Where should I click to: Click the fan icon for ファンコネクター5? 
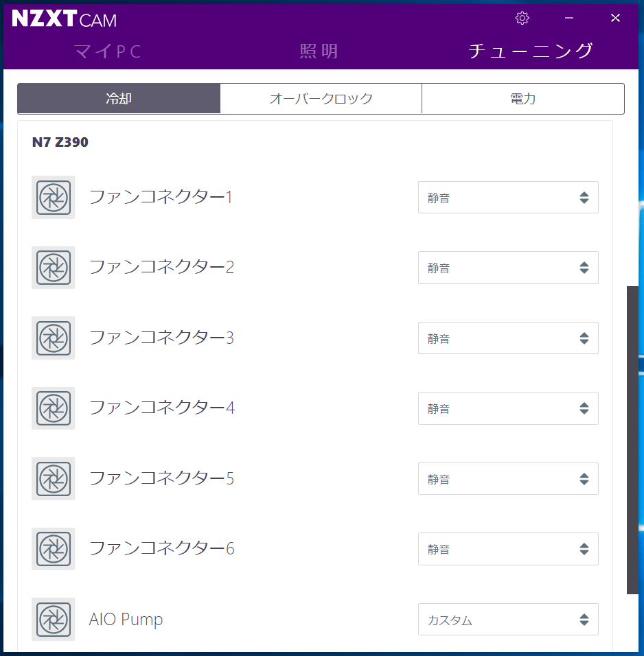(x=53, y=478)
